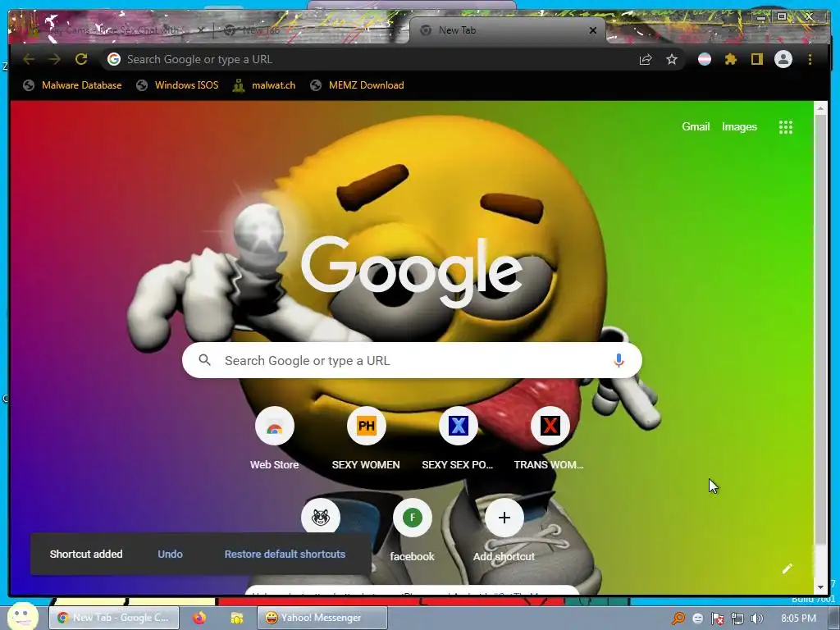Open Chrome's three-dot menu
Screen dimensions: 840x630
pyautogui.click(x=810, y=59)
